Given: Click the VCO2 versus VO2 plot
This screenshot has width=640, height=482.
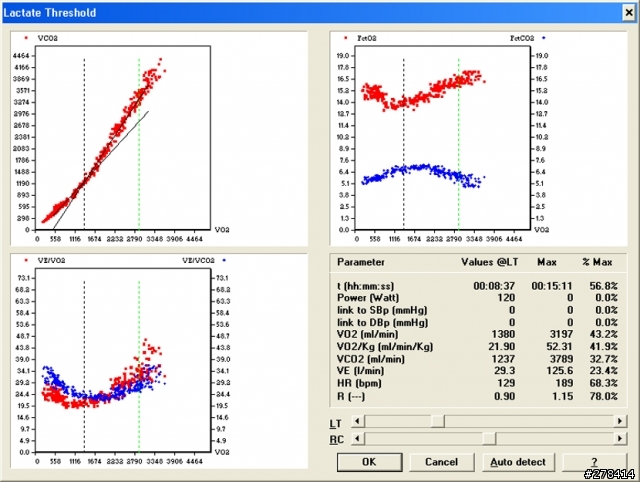Looking at the screenshot, I should 123,138.
